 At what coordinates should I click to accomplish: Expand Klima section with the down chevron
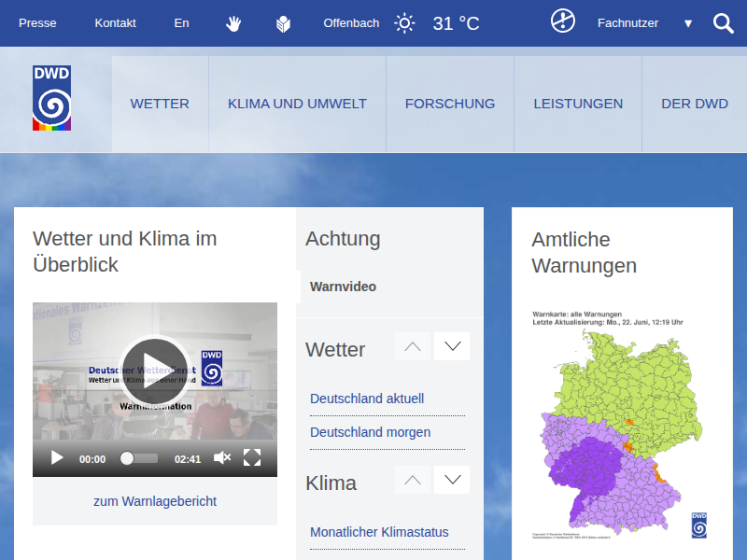(452, 480)
